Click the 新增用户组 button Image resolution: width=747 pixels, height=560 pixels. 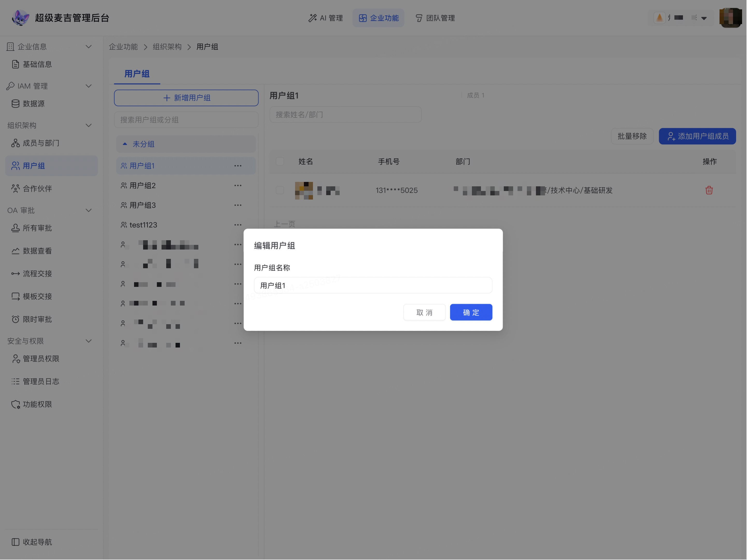tap(186, 98)
